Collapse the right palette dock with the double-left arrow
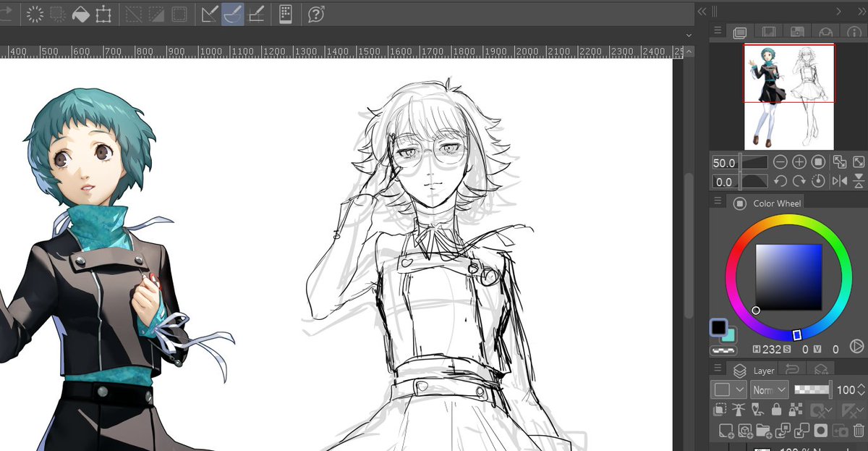The width and height of the screenshot is (868, 451). (702, 11)
